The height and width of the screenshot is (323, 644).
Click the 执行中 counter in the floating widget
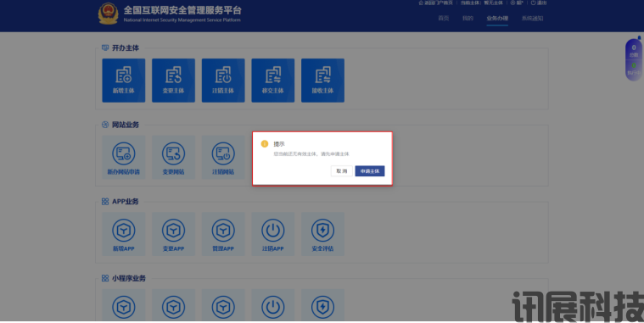tap(634, 70)
